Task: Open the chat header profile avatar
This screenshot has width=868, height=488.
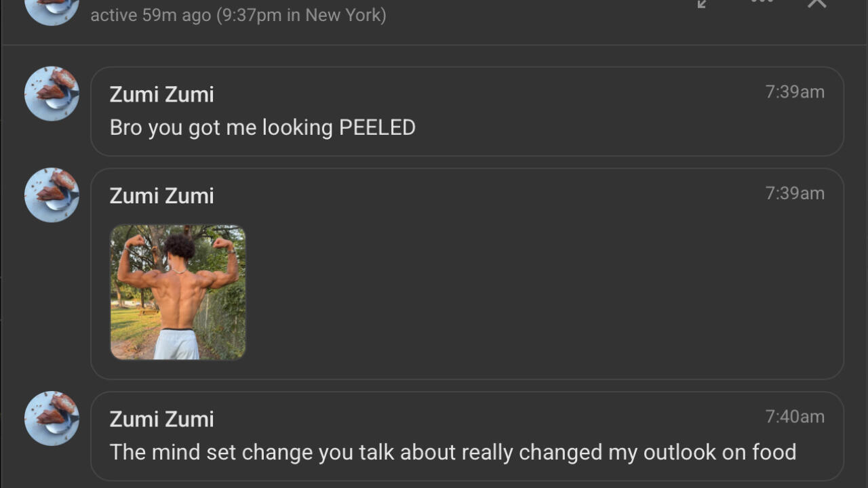Action: tap(52, 9)
